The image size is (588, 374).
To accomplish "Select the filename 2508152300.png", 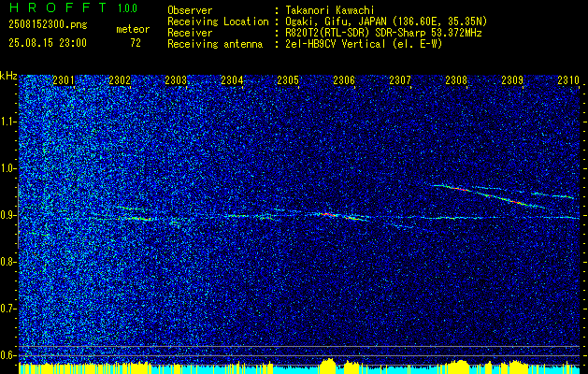I will click(48, 25).
